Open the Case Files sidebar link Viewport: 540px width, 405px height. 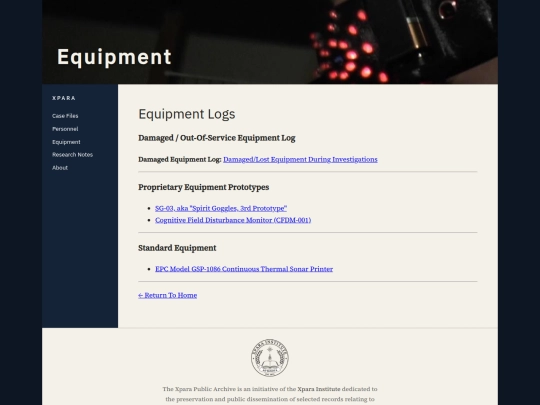point(65,116)
